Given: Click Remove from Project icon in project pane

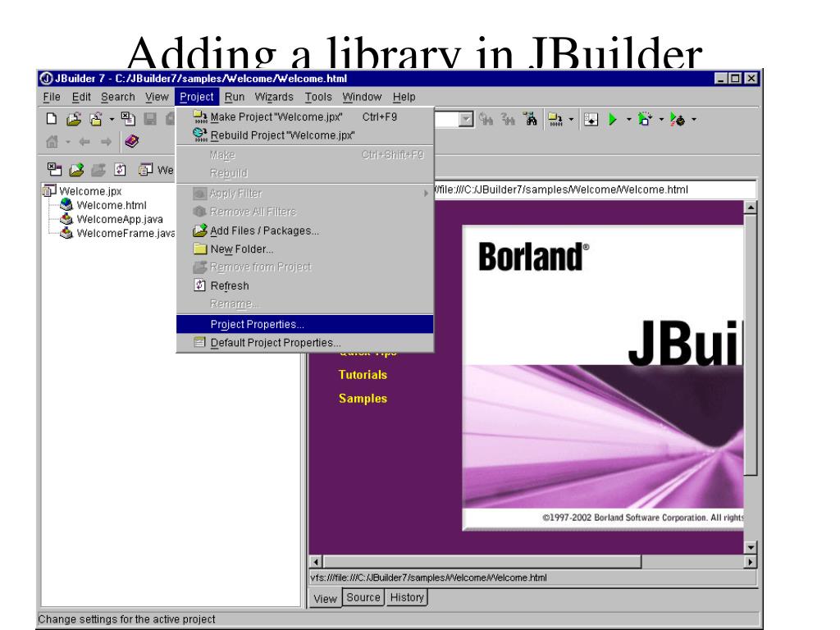Looking at the screenshot, I should [x=98, y=170].
